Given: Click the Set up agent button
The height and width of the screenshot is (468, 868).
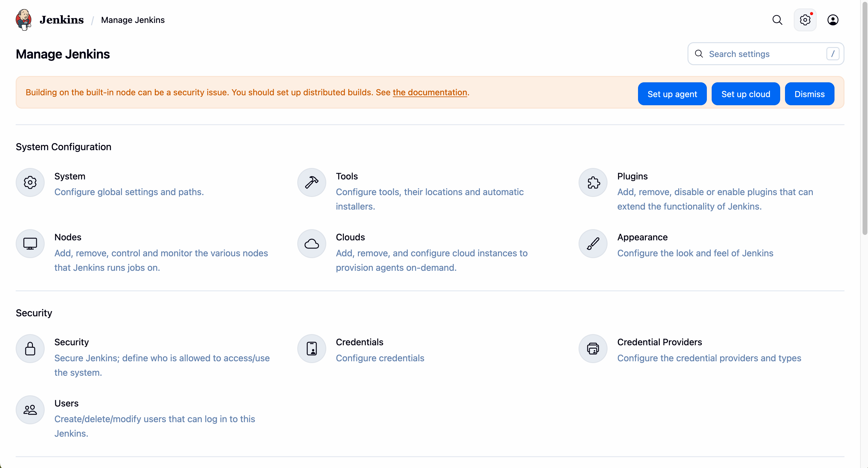Looking at the screenshot, I should coord(672,94).
